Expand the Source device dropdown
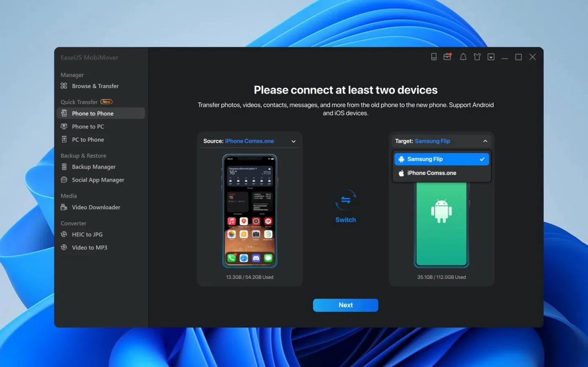This screenshot has height=367, width=588. click(x=293, y=141)
